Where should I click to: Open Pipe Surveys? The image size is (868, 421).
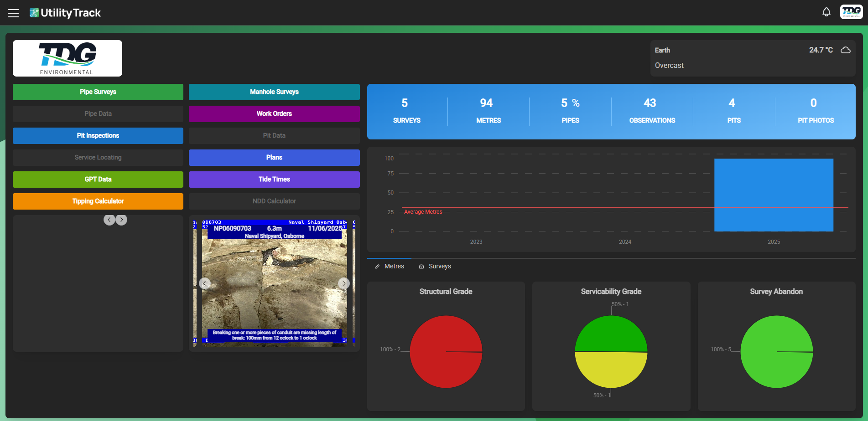(x=98, y=92)
